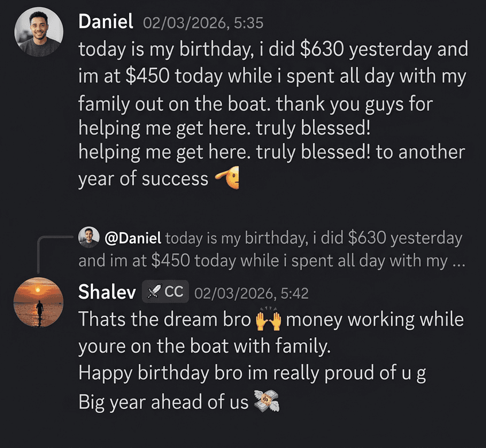Click the @Daniel mention in reply

133,238
